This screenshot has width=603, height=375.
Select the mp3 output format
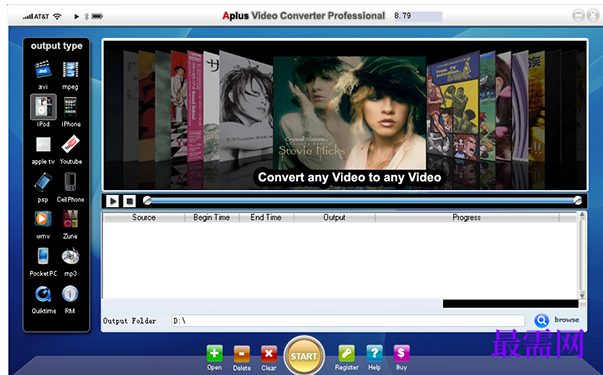70,257
